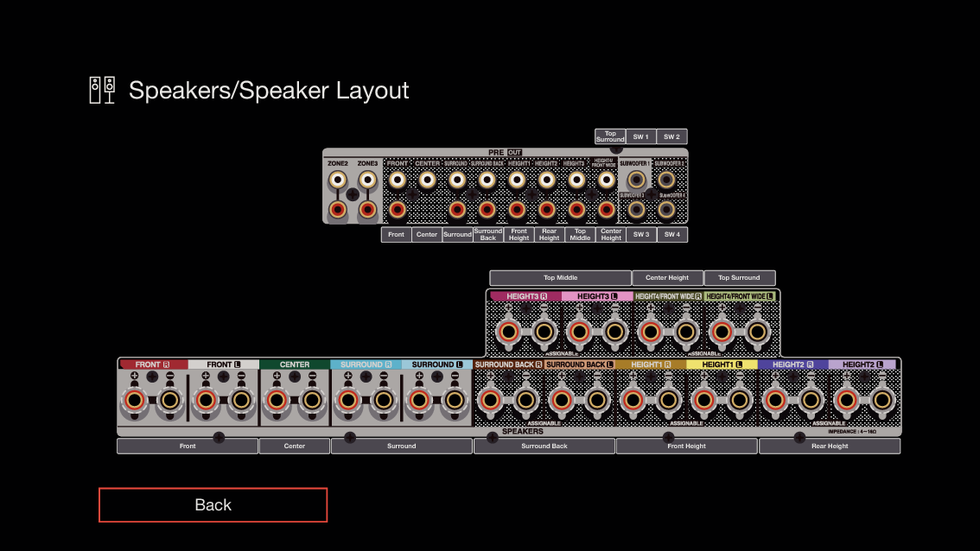
Task: Click the speaker icon beside the page title
Action: pyautogui.click(x=102, y=90)
